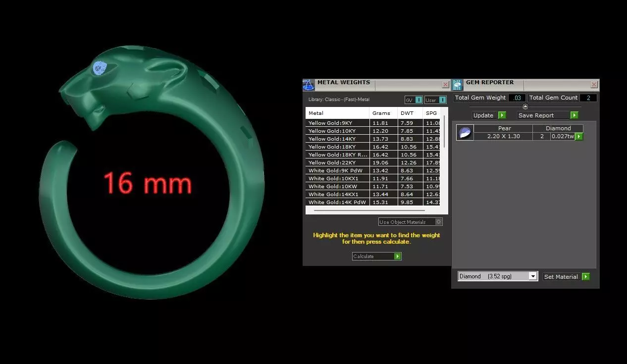Image resolution: width=627 pixels, height=364 pixels.
Task: Click the red 16 mm dimension label
Action: (x=148, y=182)
